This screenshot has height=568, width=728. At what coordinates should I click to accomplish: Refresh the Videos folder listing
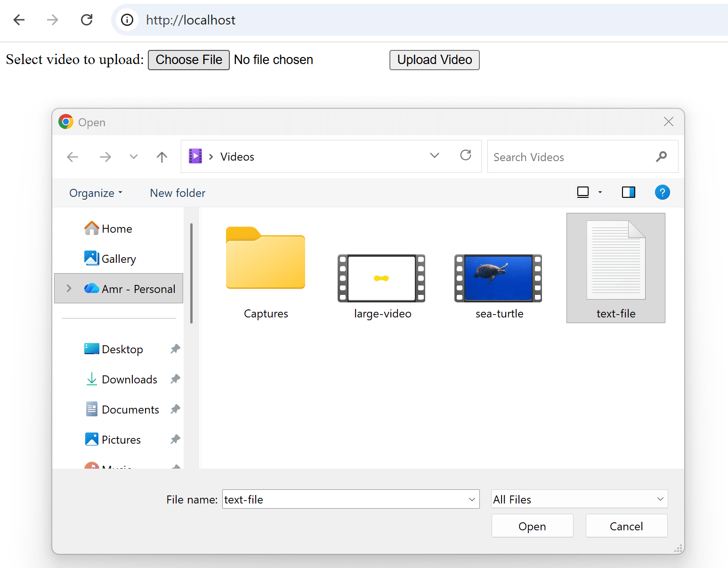[x=465, y=155]
